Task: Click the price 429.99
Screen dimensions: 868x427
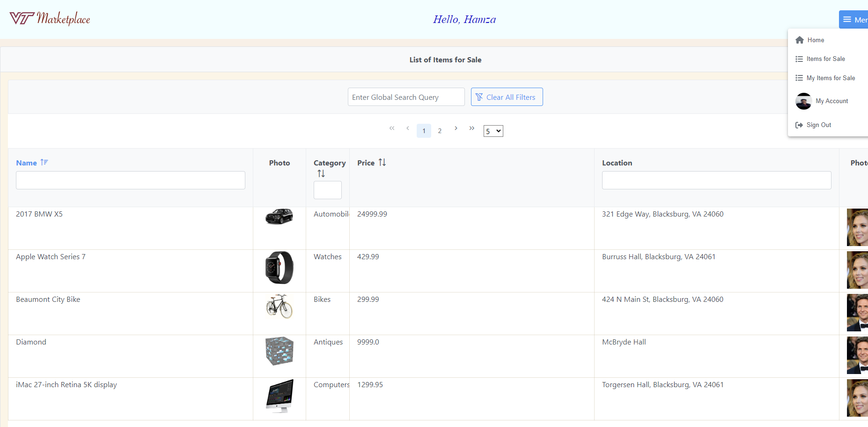Action: (x=368, y=257)
